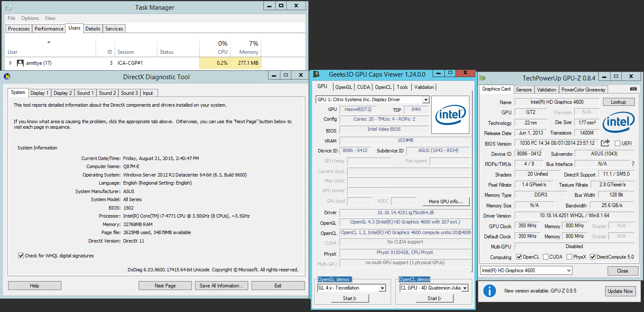The image size is (644, 312).
Task: Open the Sound 1 tab in DirectX Diagnostic Tool
Action: 85,93
